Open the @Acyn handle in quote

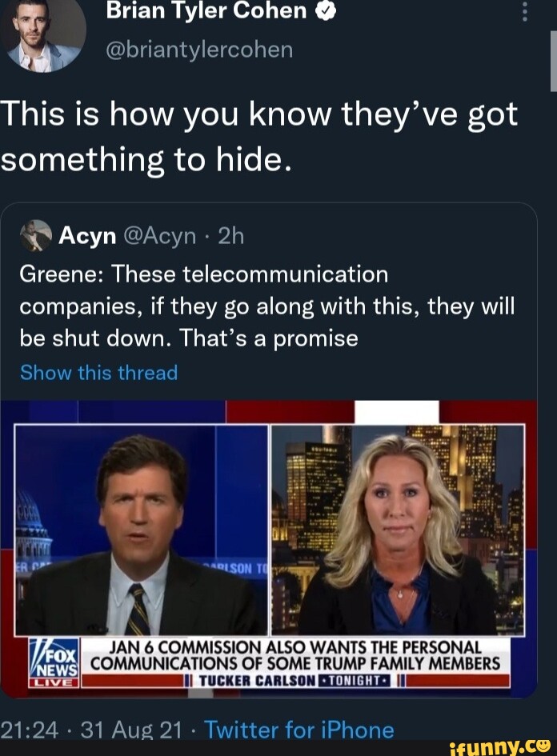pyautogui.click(x=160, y=236)
